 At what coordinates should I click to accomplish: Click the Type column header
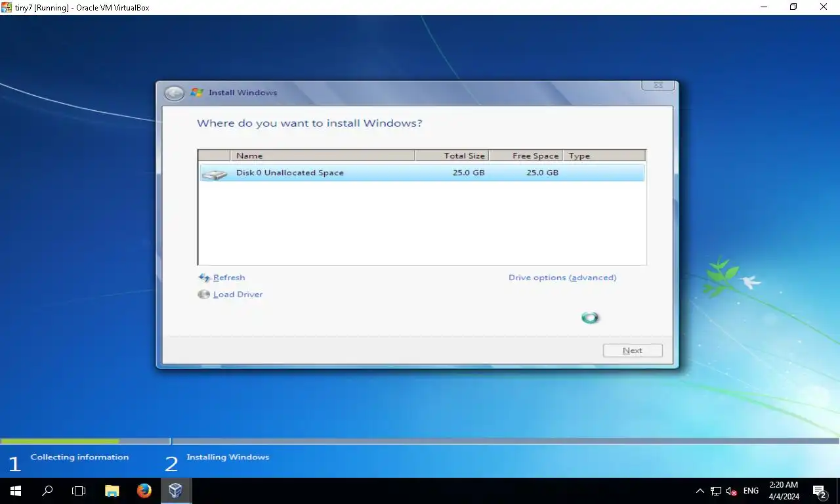coord(604,156)
